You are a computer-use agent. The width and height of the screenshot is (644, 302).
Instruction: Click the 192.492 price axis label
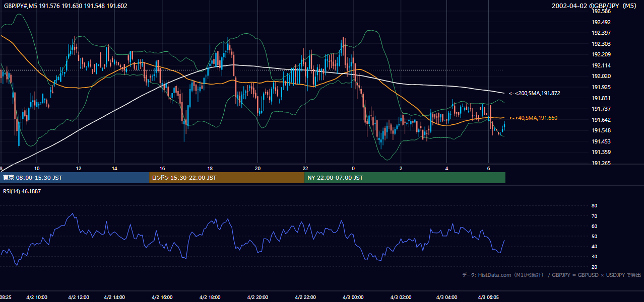[601, 22]
